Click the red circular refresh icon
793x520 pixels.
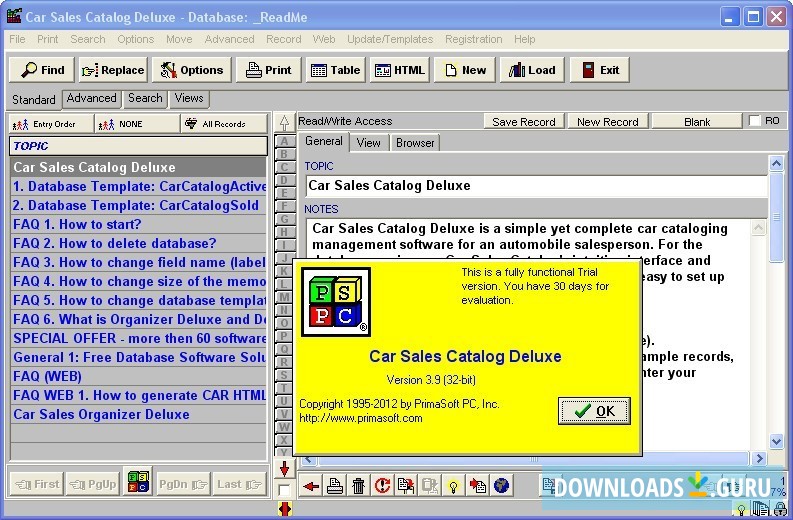click(x=382, y=486)
